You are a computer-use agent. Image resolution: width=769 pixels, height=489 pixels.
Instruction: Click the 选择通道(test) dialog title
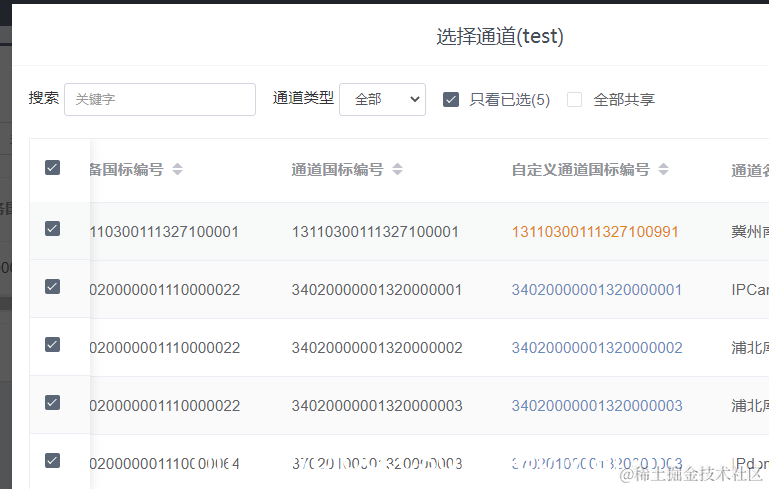pos(500,36)
